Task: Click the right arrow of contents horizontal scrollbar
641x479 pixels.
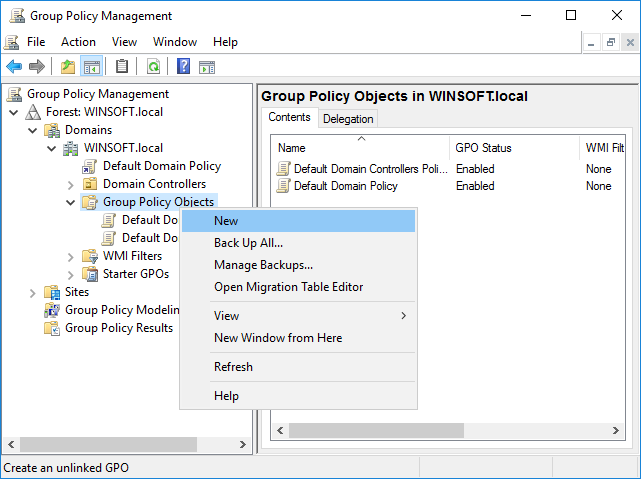Action: click(615, 431)
